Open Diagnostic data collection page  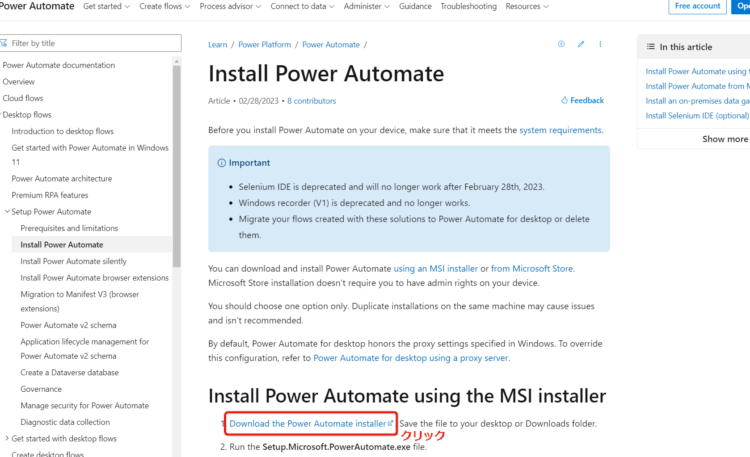[x=65, y=422]
